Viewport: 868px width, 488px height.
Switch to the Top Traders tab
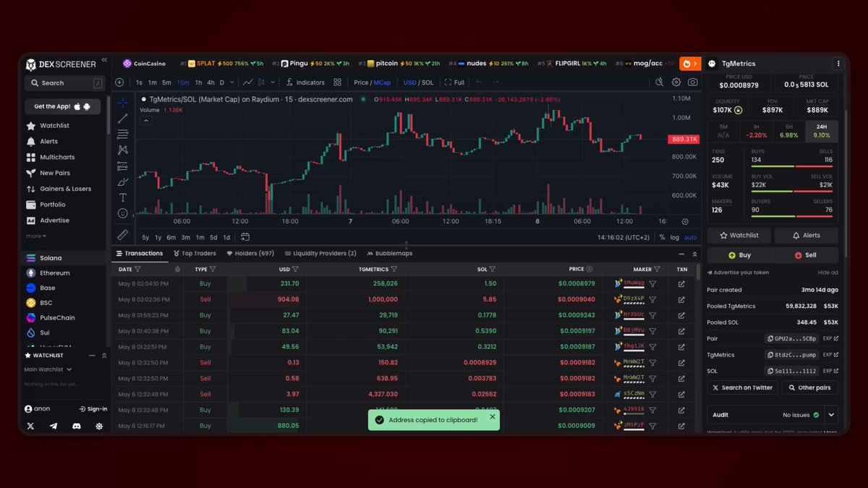(195, 254)
